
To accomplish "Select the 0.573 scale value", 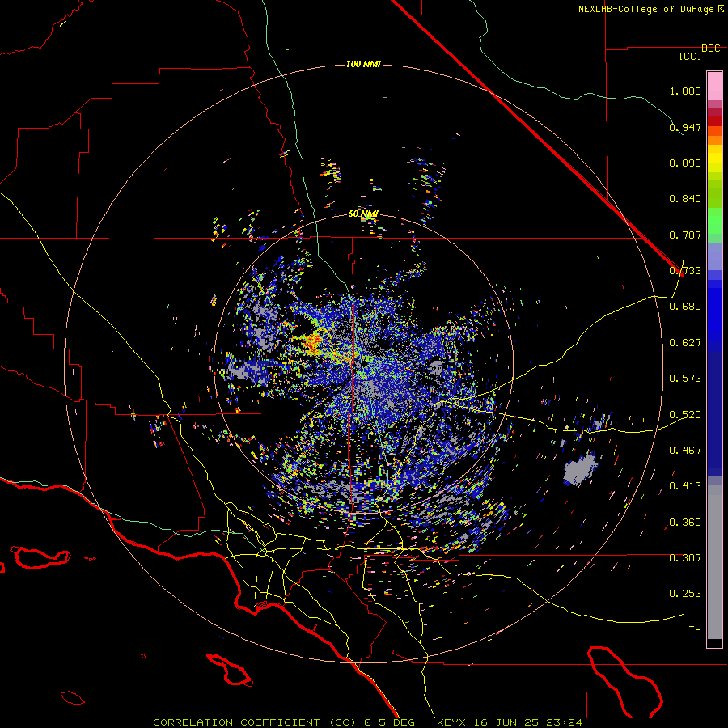I will [x=685, y=379].
